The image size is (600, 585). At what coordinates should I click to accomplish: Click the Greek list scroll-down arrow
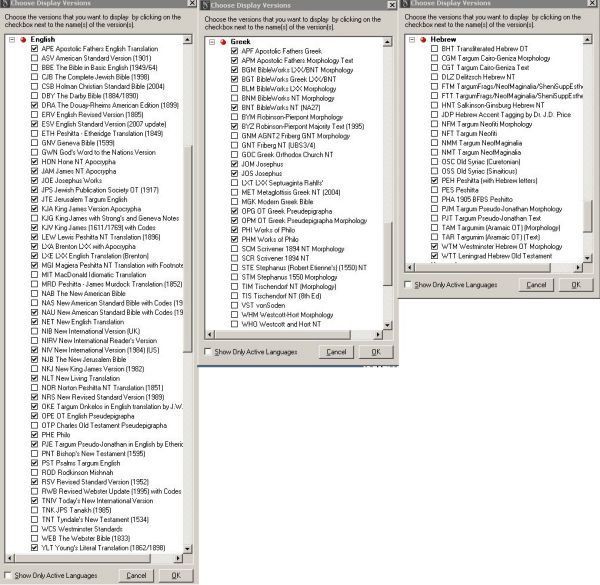point(387,325)
